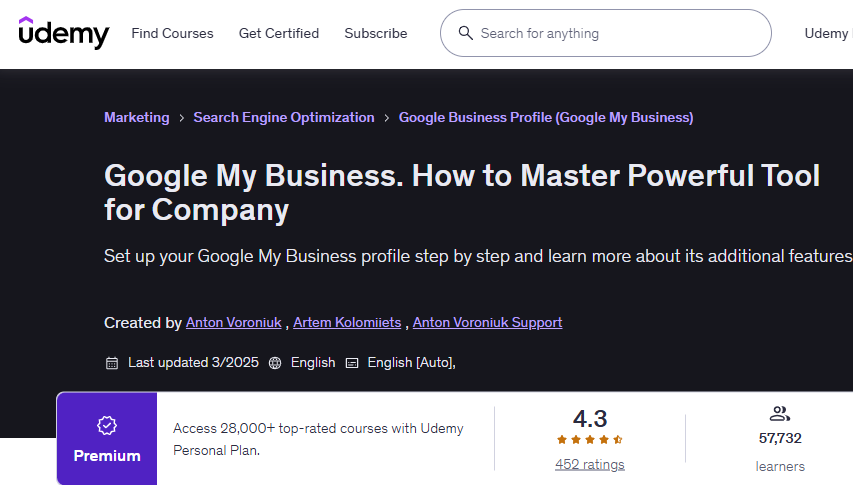Open Artem Kolomiiets instructor profile

click(347, 322)
